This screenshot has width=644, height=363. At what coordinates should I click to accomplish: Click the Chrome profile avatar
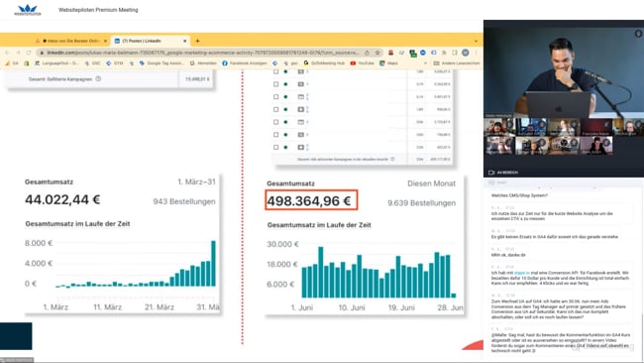pos(466,53)
